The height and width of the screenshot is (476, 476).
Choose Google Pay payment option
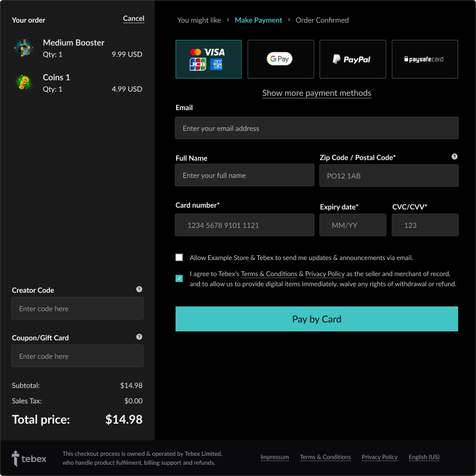(280, 59)
